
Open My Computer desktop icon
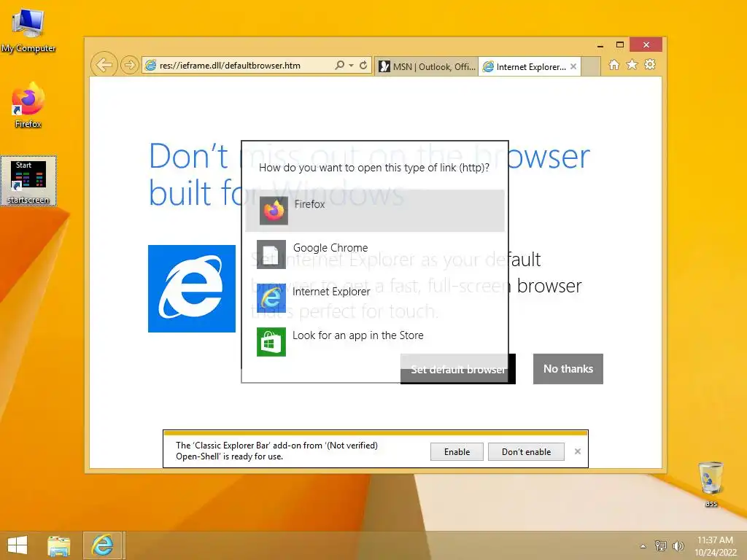click(x=28, y=30)
